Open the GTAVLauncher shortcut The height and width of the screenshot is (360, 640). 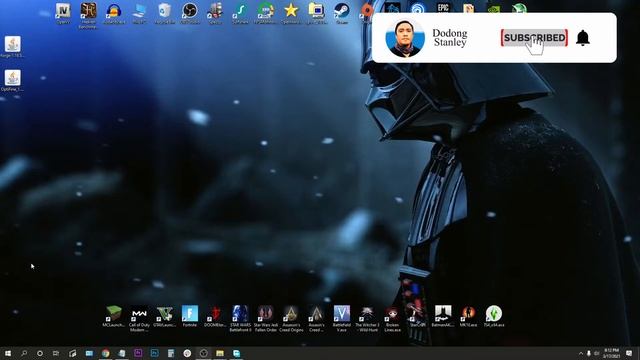[x=164, y=316]
